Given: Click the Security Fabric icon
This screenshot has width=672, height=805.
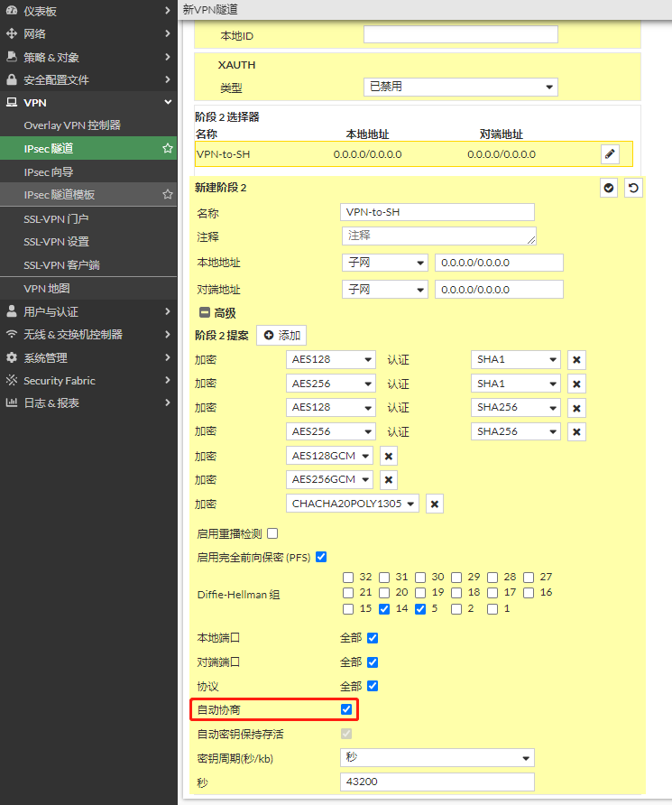Looking at the screenshot, I should [12, 380].
